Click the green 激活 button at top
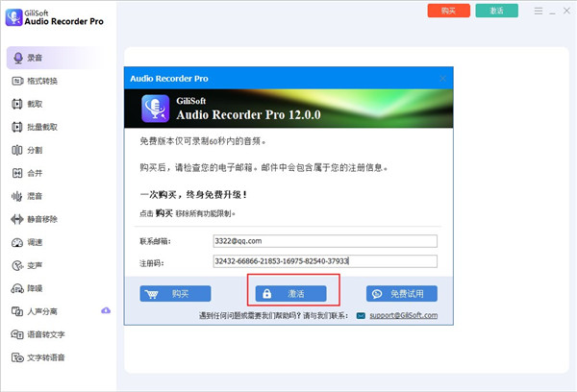This screenshot has width=577, height=392. click(496, 11)
